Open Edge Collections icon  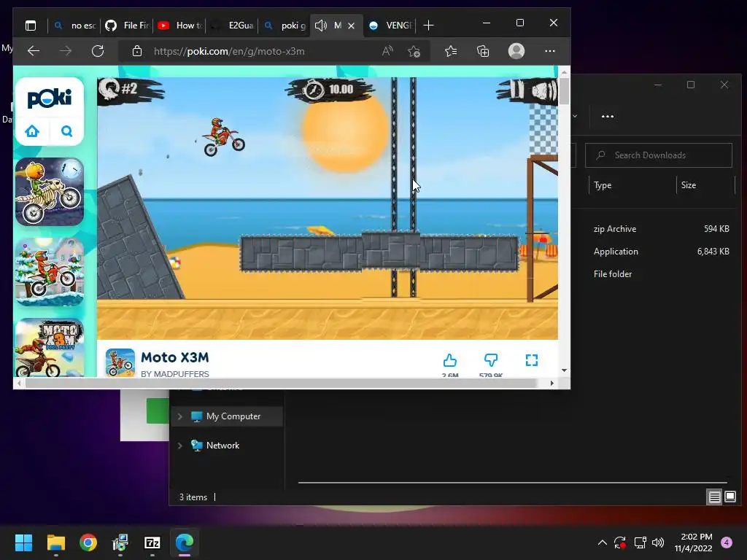pos(483,51)
